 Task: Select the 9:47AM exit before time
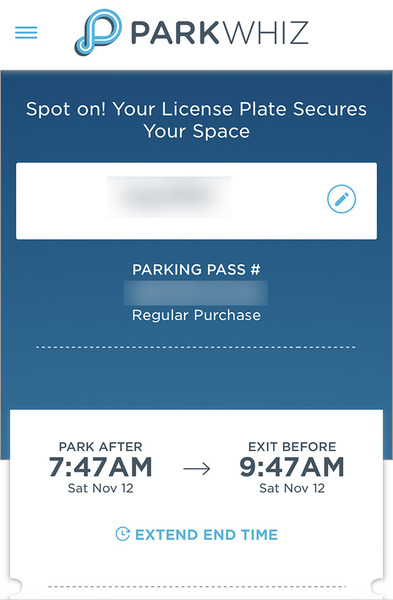pyautogui.click(x=292, y=467)
